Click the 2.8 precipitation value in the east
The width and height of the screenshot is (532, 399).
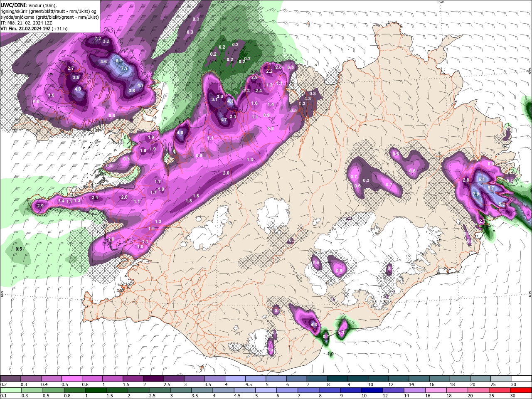coord(466,180)
